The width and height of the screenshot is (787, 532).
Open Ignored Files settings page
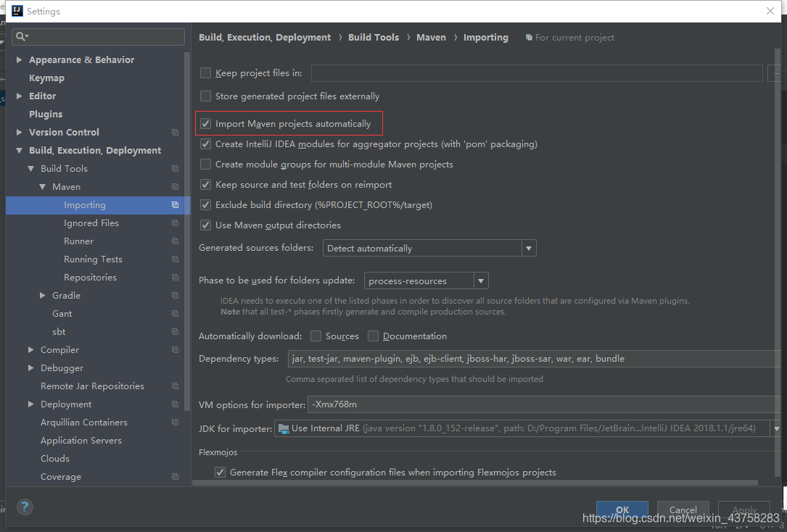coord(91,223)
